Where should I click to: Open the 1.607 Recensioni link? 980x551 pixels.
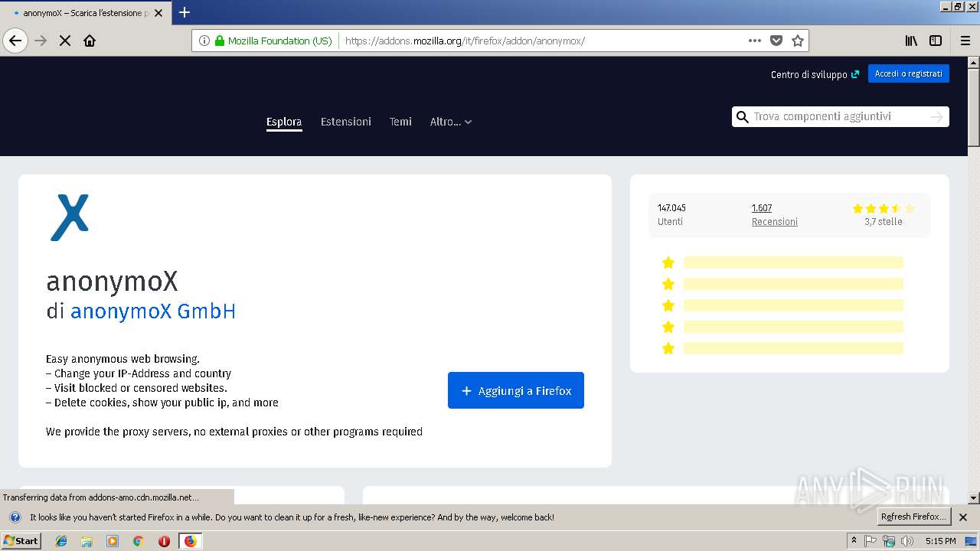[775, 215]
